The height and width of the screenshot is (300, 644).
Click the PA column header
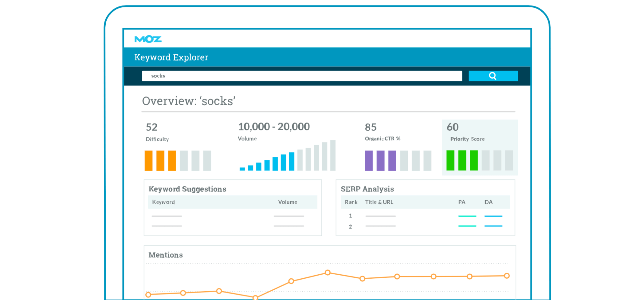click(x=462, y=202)
